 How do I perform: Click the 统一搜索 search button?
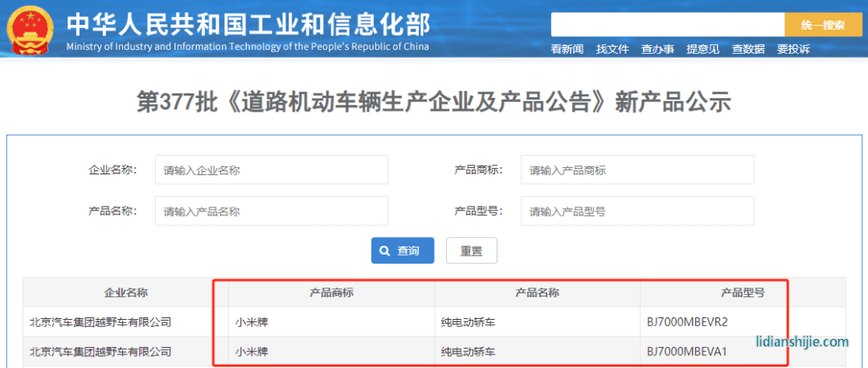pyautogui.click(x=822, y=25)
